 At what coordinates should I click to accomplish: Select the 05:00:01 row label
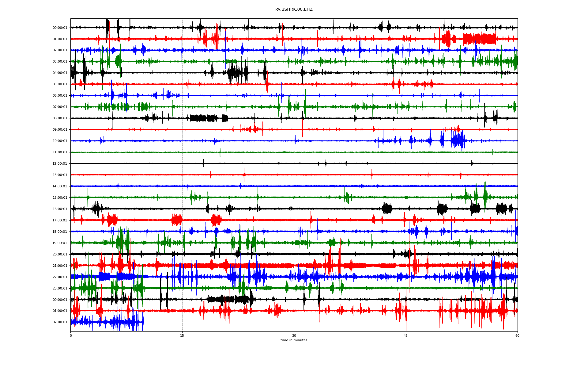[60, 84]
